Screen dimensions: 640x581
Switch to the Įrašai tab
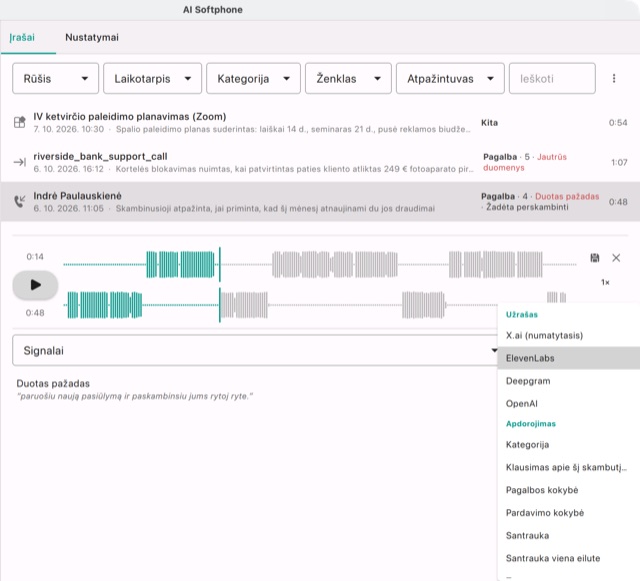22,38
